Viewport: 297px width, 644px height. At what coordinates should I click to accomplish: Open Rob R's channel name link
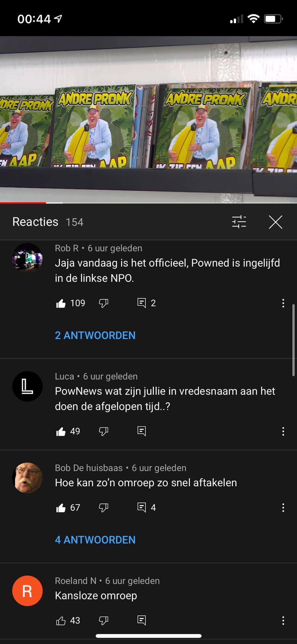[x=67, y=248]
